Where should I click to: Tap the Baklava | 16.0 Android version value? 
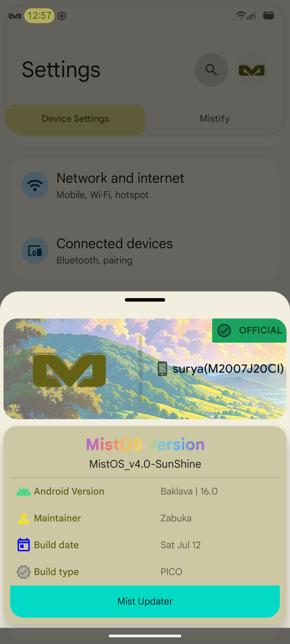click(x=189, y=491)
